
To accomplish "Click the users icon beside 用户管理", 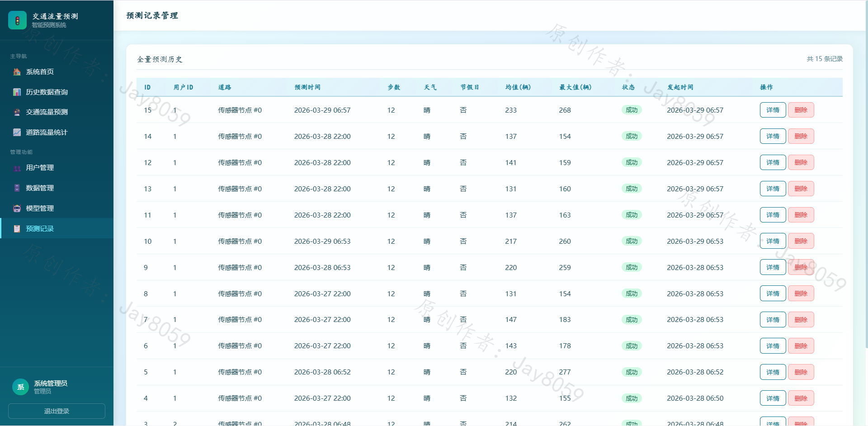I will tap(17, 168).
